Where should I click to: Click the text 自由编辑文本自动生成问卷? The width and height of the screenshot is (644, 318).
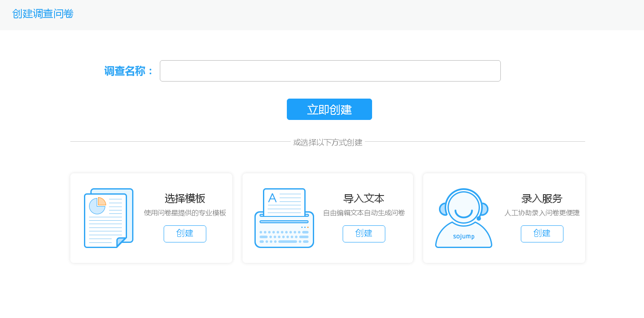(x=364, y=213)
